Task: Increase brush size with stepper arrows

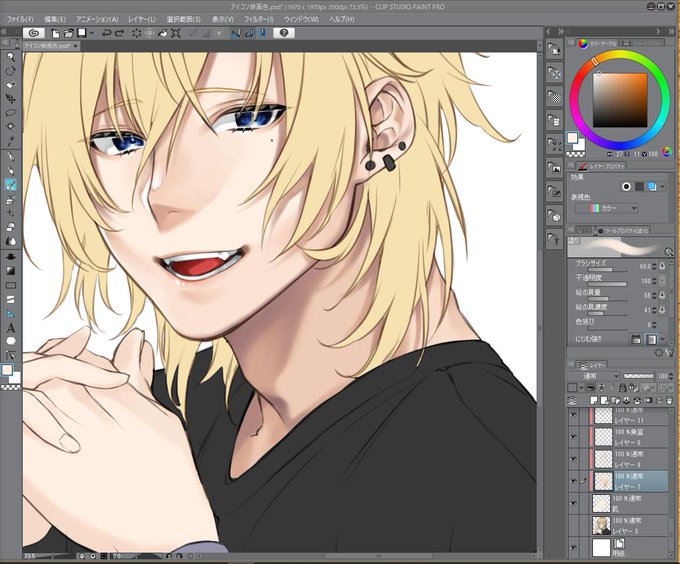Action: [654, 267]
